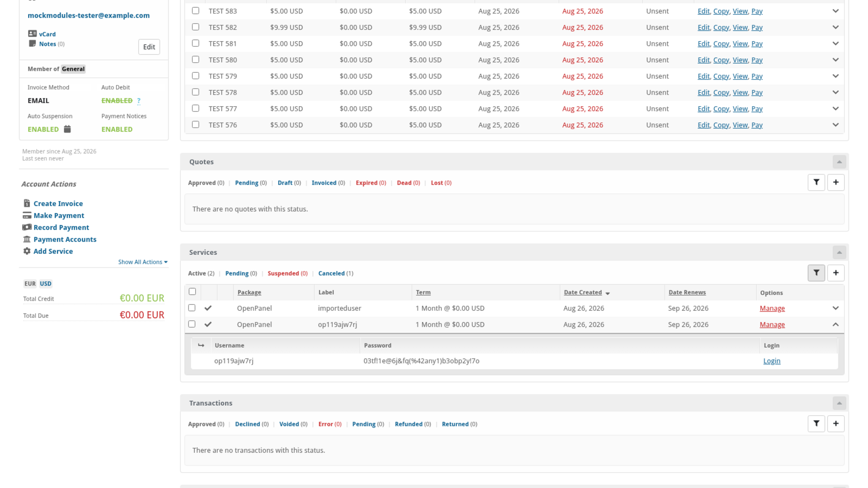
Task: Open the Show All Actions dropdown
Action: tap(143, 262)
